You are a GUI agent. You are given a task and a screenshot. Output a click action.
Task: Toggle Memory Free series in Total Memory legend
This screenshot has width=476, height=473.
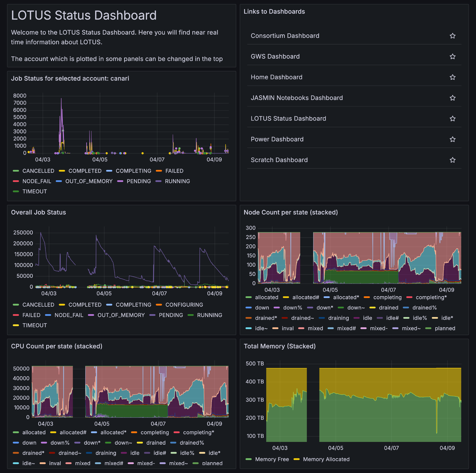(272, 459)
